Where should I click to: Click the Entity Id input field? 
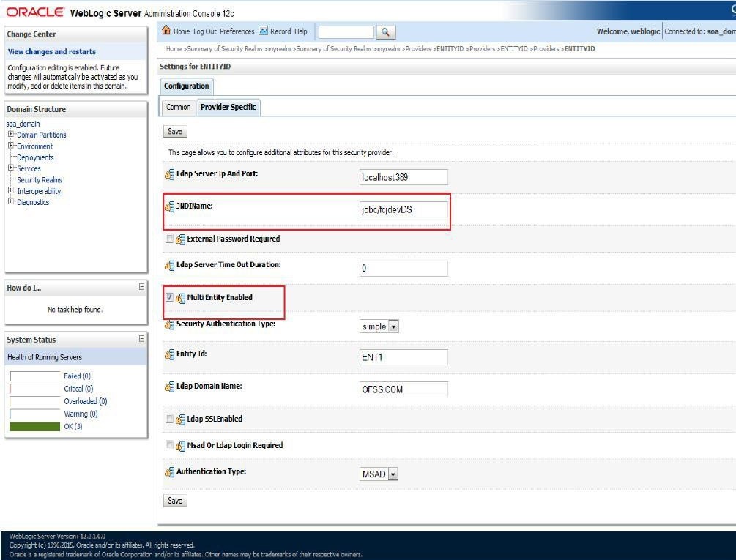tap(404, 357)
